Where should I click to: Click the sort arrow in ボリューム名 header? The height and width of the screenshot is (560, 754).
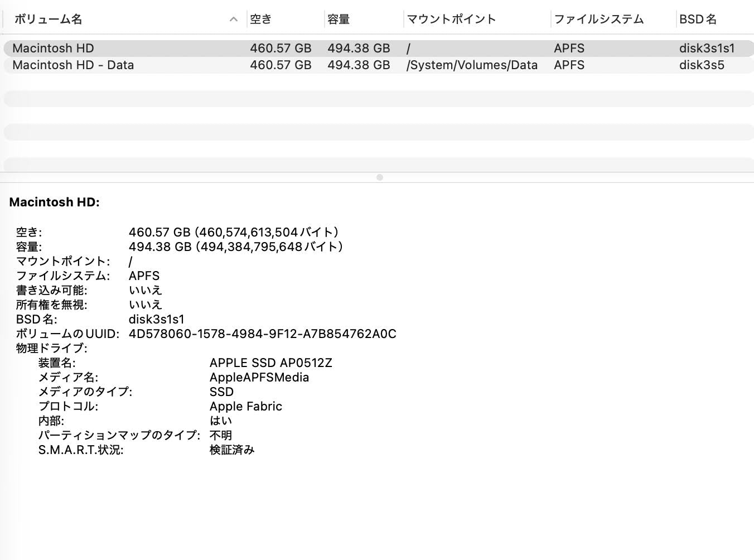coord(234,20)
